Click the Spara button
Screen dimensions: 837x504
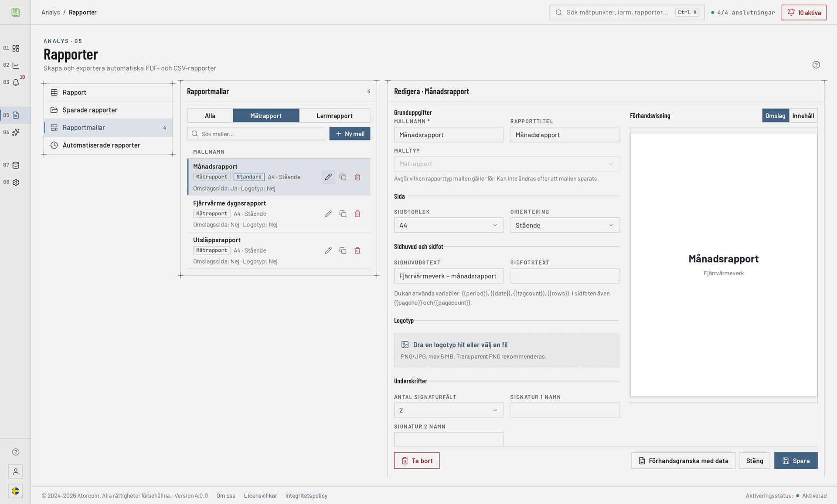pyautogui.click(x=796, y=460)
